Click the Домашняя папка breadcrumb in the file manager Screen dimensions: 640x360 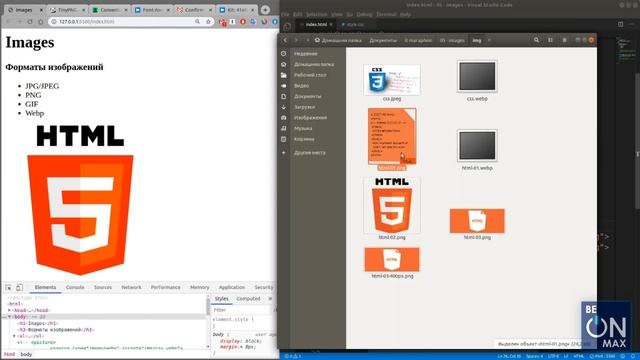point(338,40)
